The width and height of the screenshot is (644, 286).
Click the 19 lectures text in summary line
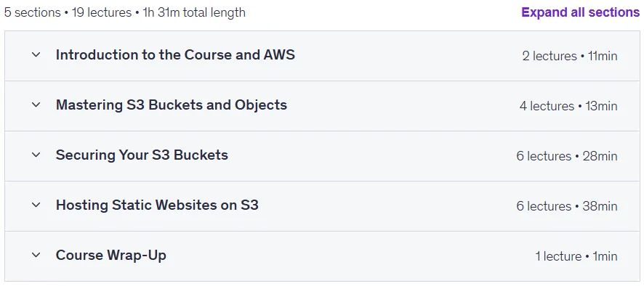102,12
